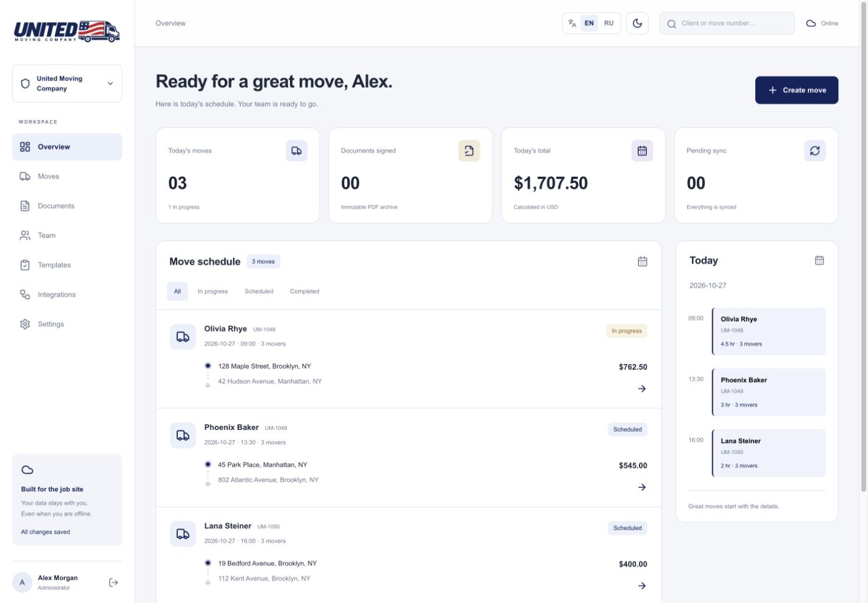
Task: Open Olivia Rhye's 09:00 entry in Today panel
Action: [x=769, y=331]
